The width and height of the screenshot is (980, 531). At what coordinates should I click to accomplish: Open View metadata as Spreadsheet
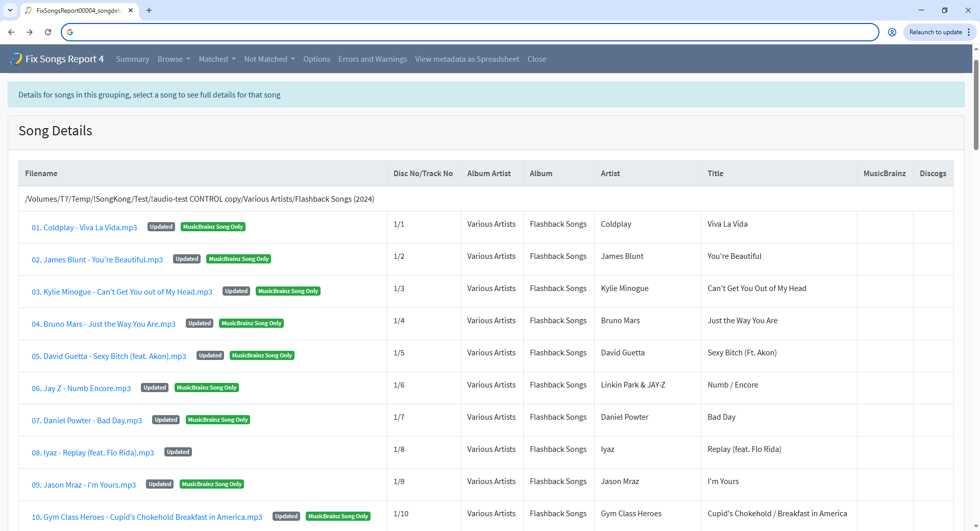point(467,59)
